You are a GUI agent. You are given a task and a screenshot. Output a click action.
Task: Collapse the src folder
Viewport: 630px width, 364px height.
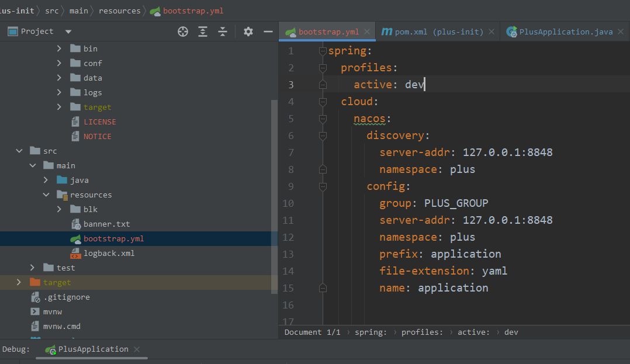pyautogui.click(x=19, y=151)
